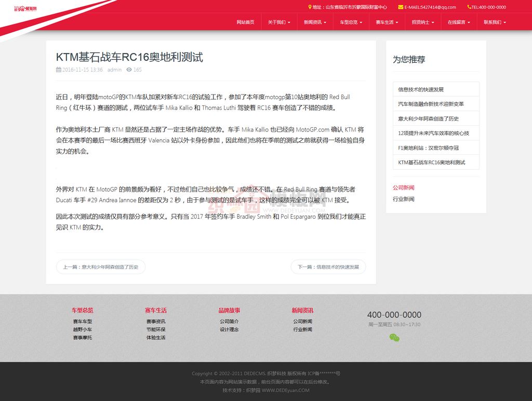Click the email envelope icon

pyautogui.click(x=401, y=7)
